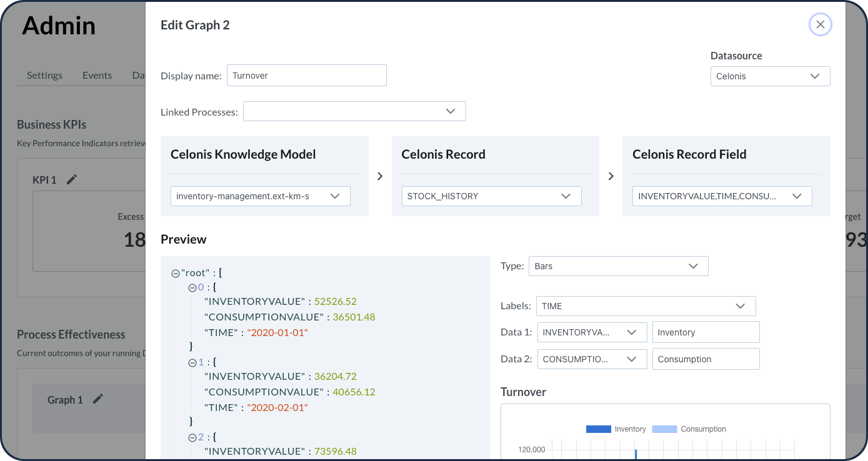
Task: Close the Edit Graph 2 dialog
Action: pyautogui.click(x=820, y=24)
